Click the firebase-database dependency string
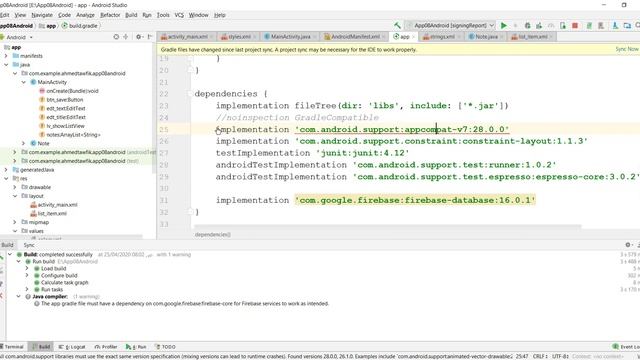 click(x=415, y=200)
